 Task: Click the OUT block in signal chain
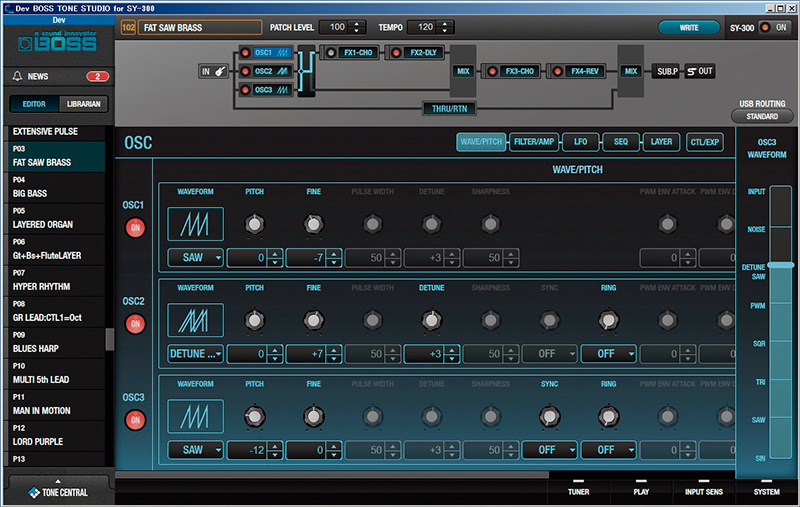(x=699, y=71)
